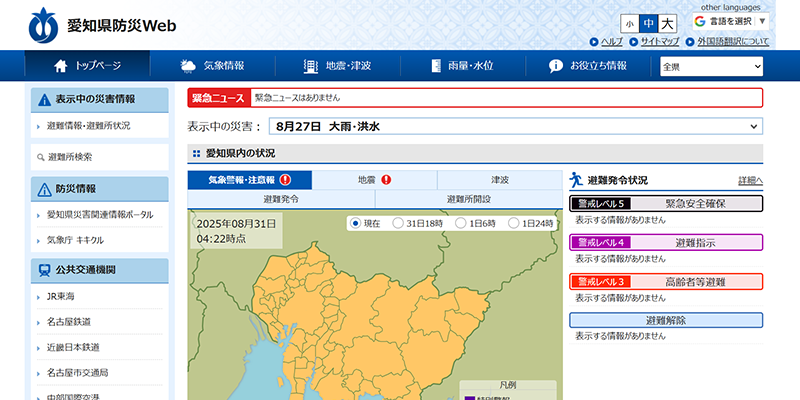Click warning icon beside 表示中の災害情報

(x=44, y=99)
